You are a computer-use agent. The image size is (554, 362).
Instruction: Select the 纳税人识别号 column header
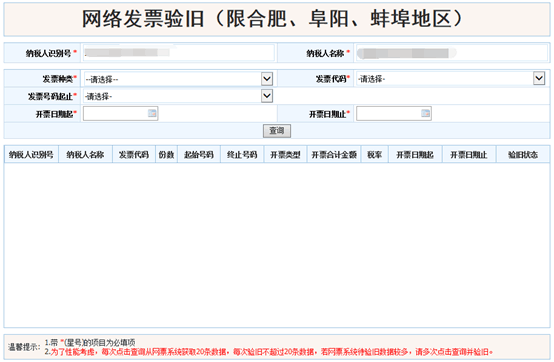31,155
